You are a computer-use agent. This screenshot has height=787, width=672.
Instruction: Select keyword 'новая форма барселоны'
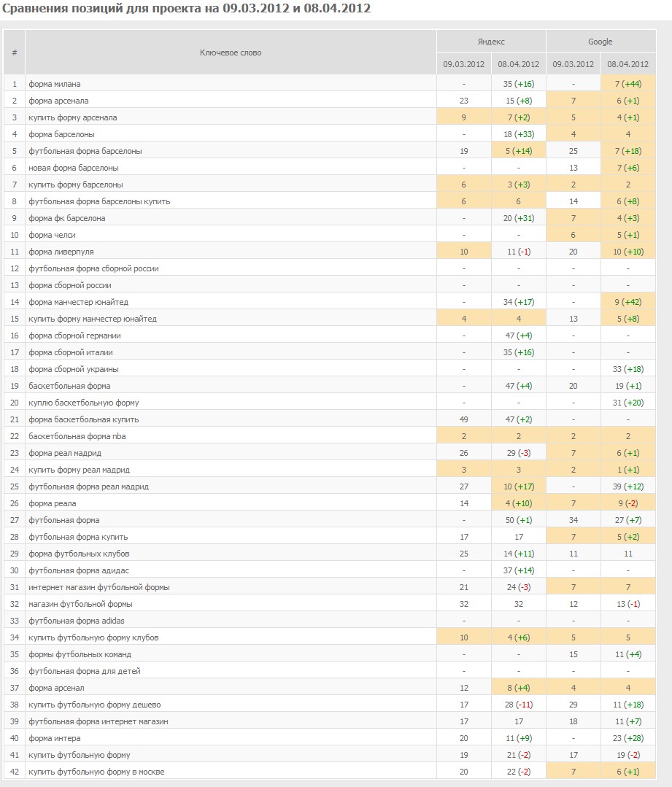tap(73, 168)
